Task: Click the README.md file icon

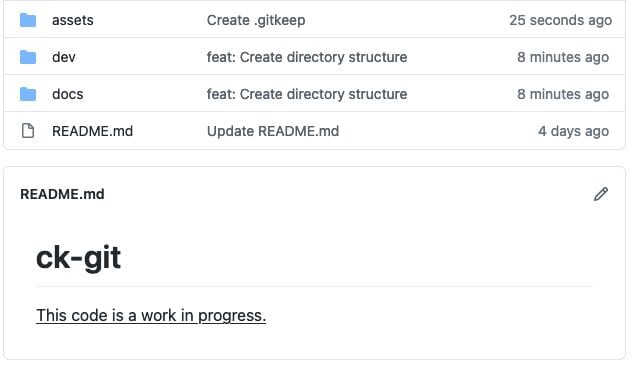Action: [x=28, y=131]
